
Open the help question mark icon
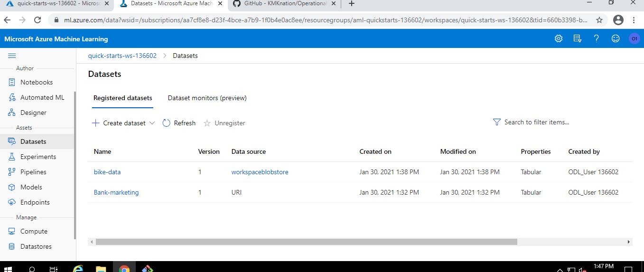pos(597,39)
